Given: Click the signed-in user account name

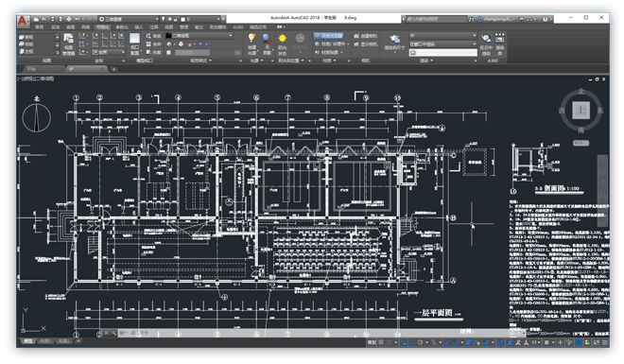Looking at the screenshot, I should pos(498,19).
